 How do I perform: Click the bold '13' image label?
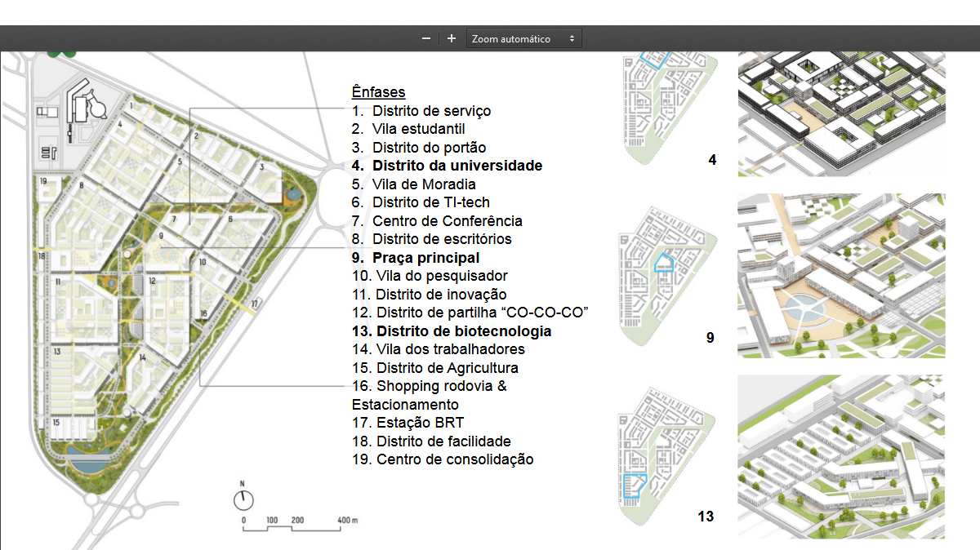pyautogui.click(x=706, y=517)
